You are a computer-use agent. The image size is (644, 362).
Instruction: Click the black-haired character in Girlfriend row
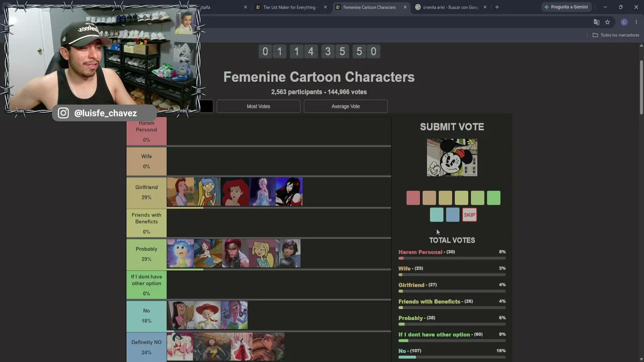[289, 192]
